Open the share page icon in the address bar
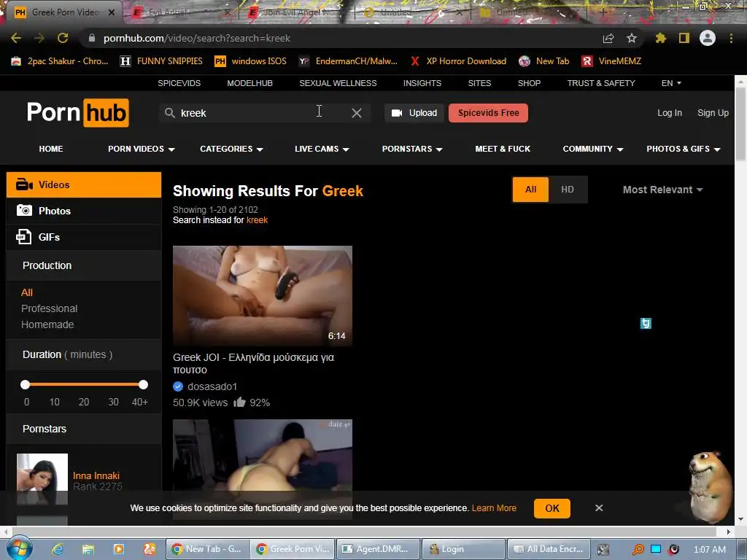The height and width of the screenshot is (560, 747). click(x=608, y=38)
